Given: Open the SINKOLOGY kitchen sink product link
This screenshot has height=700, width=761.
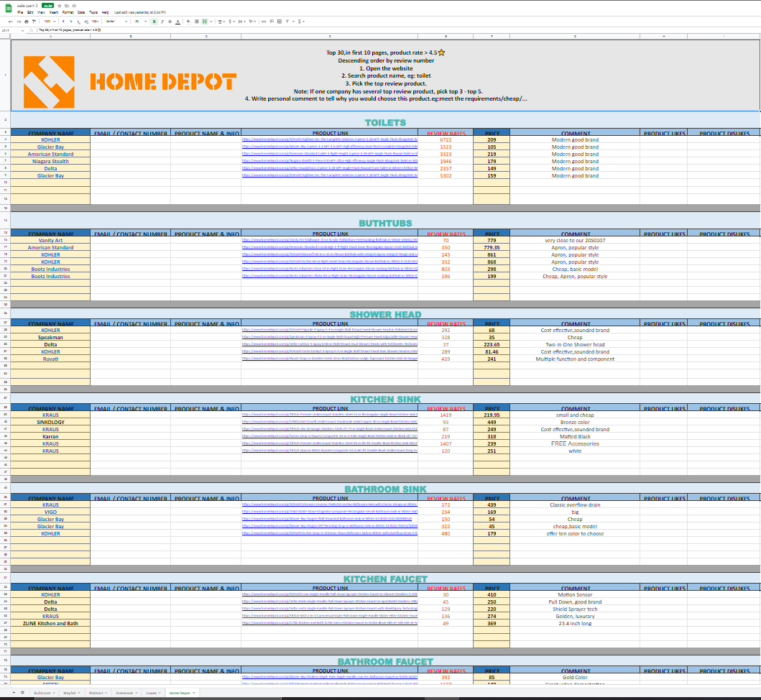Looking at the screenshot, I should click(x=330, y=422).
